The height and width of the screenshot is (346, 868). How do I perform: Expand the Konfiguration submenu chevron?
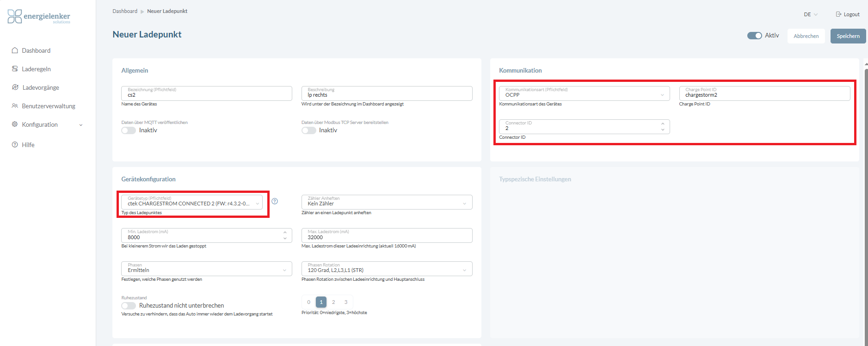click(81, 125)
